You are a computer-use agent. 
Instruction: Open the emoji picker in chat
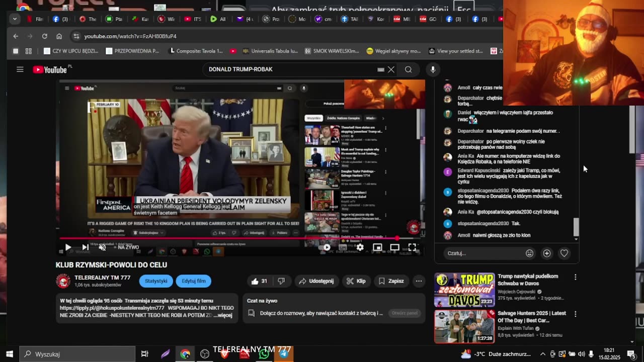tap(529, 253)
